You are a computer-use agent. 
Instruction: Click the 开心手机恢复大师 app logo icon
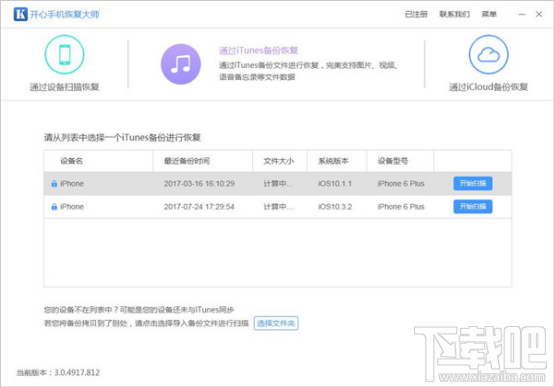tap(20, 14)
